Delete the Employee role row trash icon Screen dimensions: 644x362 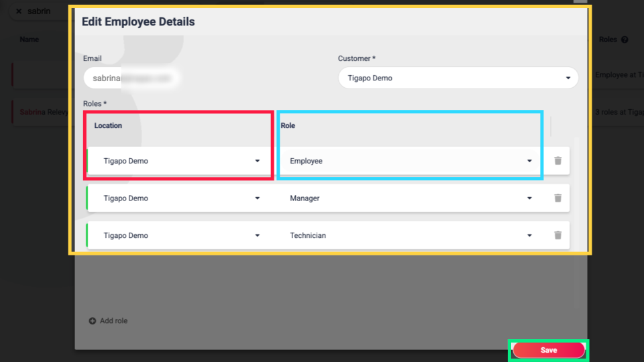[x=557, y=161]
